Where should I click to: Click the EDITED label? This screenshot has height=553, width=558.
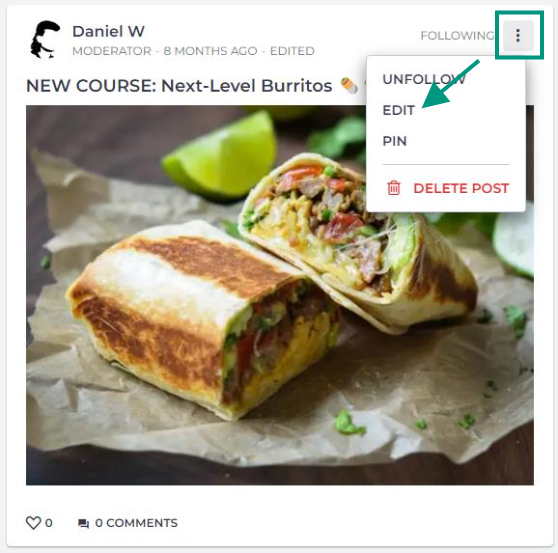292,51
